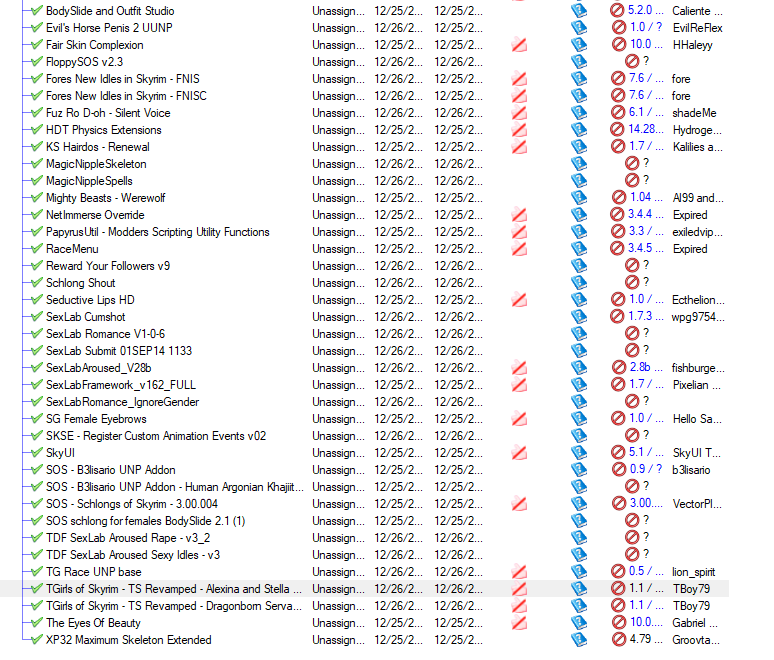Viewport: 774px width, 660px height.
Task: Disable the SkyUI mod checkmark
Action: 36,453
